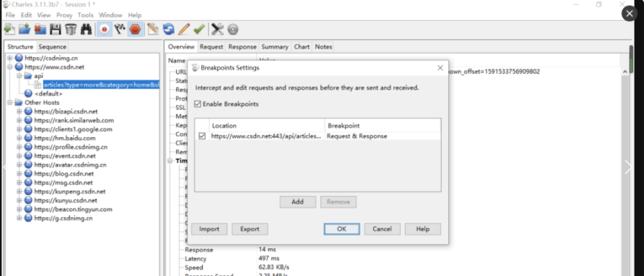Open the View menu
Image resolution: width=644 pixels, height=276 pixels.
[x=44, y=15]
